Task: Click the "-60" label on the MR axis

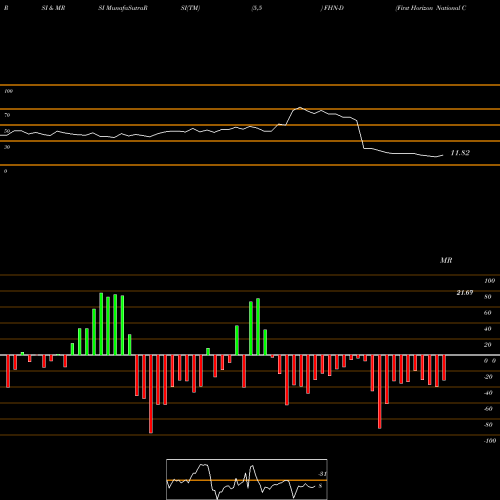Action: (488, 409)
